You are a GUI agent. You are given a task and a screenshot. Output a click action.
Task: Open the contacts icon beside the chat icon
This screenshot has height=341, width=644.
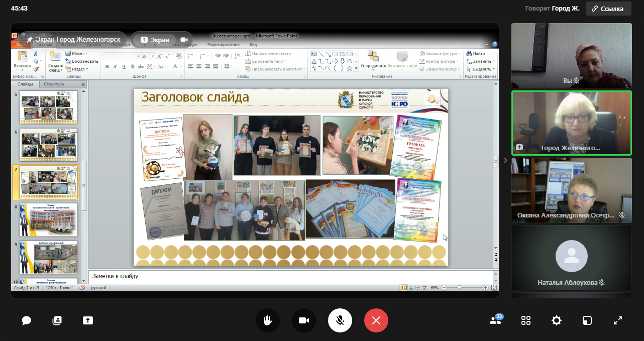click(x=57, y=320)
